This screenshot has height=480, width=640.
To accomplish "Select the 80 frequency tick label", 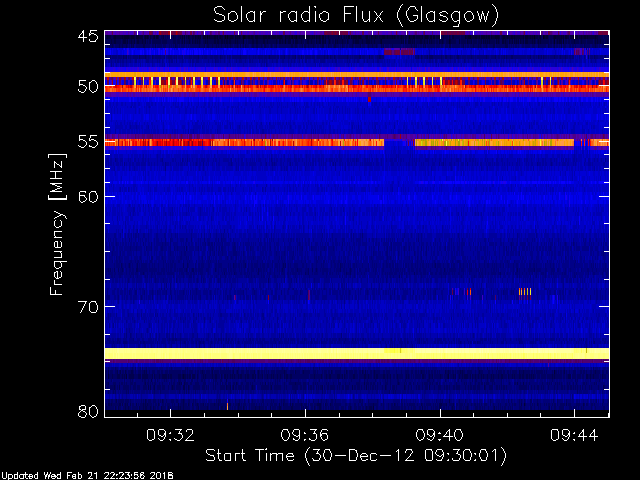I will (x=88, y=411).
